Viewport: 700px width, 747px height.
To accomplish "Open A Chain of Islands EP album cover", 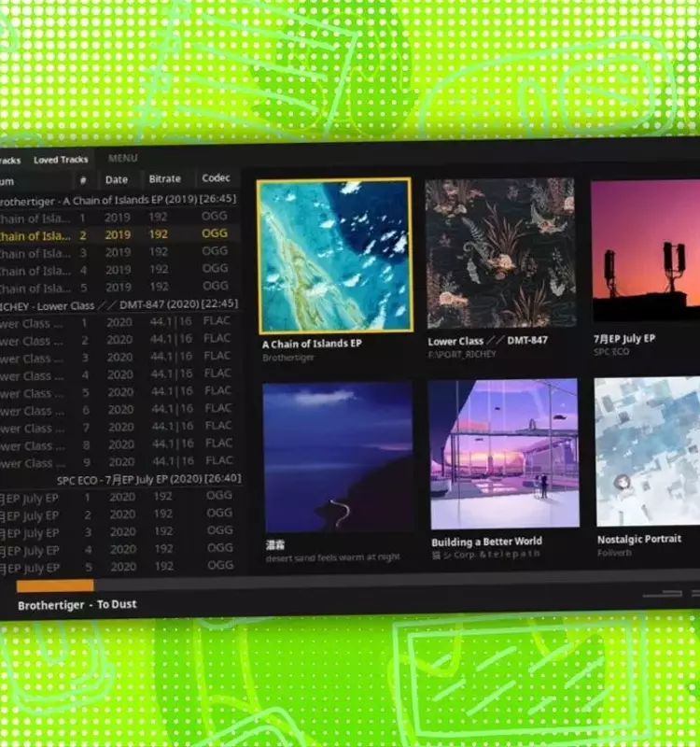I will point(335,255).
